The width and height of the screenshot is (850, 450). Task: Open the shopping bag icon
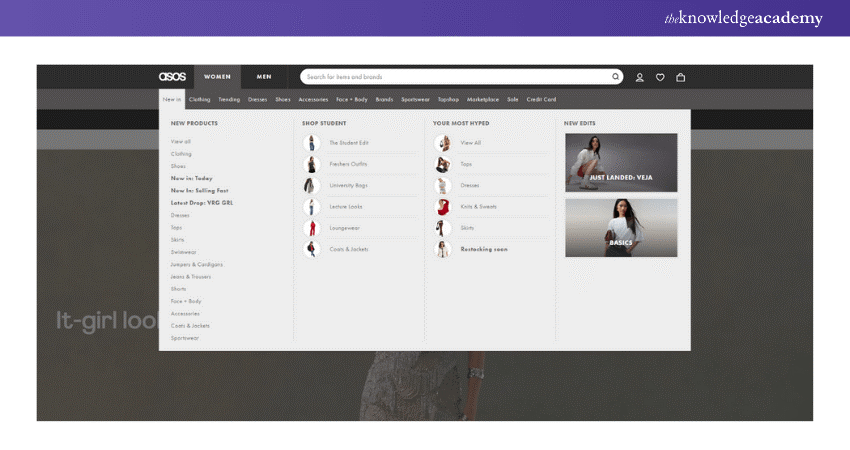pyautogui.click(x=681, y=77)
